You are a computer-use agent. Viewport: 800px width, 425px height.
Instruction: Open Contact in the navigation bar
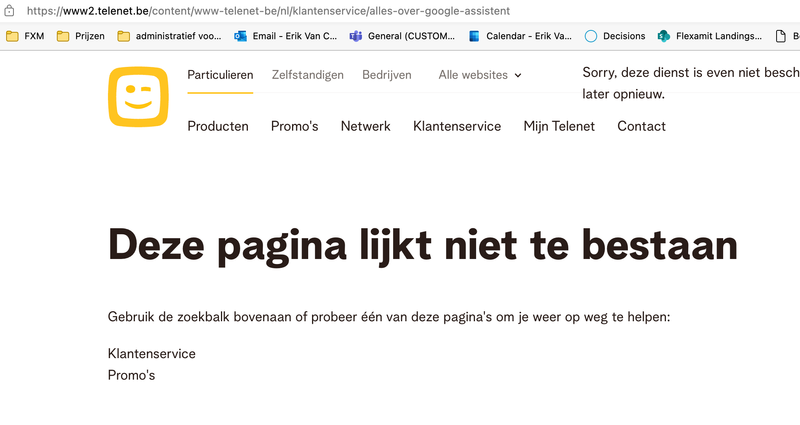tap(641, 126)
